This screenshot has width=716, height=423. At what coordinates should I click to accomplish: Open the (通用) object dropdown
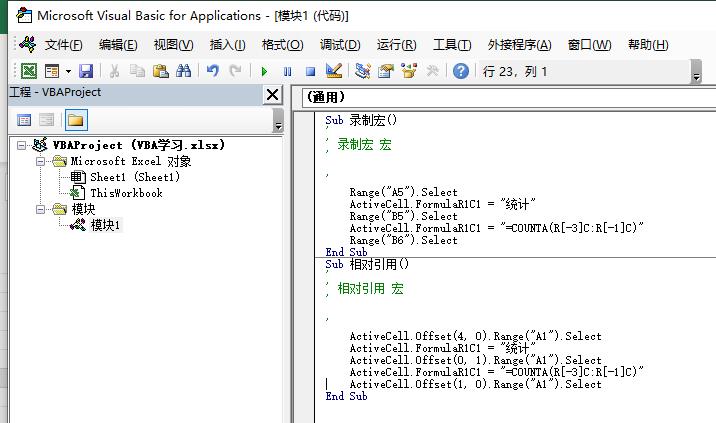click(508, 97)
